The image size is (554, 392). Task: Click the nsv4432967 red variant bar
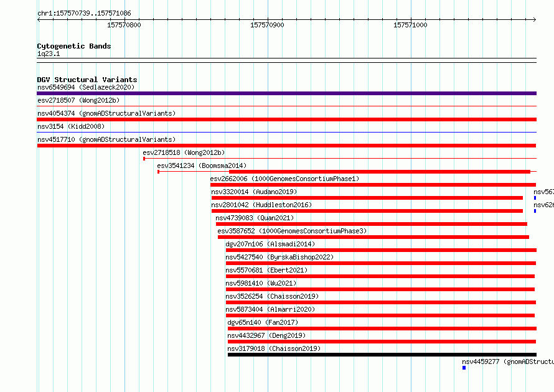382,342
